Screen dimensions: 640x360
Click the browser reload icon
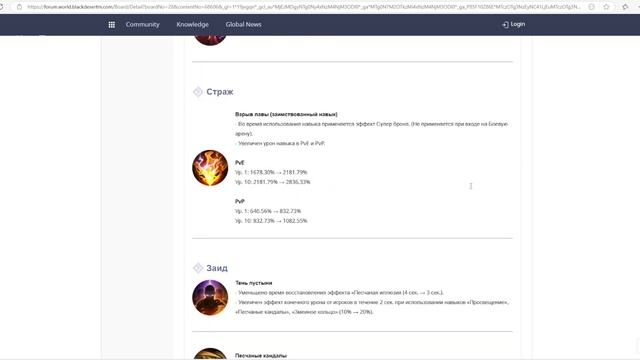click(1, 7)
